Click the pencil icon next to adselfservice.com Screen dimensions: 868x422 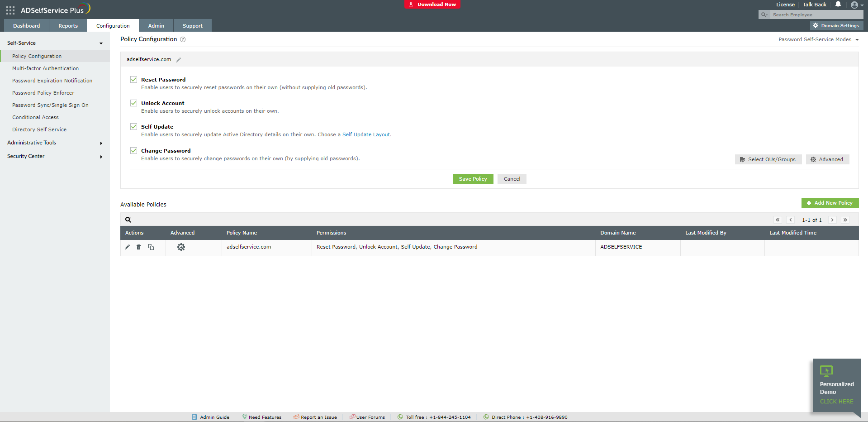[179, 60]
